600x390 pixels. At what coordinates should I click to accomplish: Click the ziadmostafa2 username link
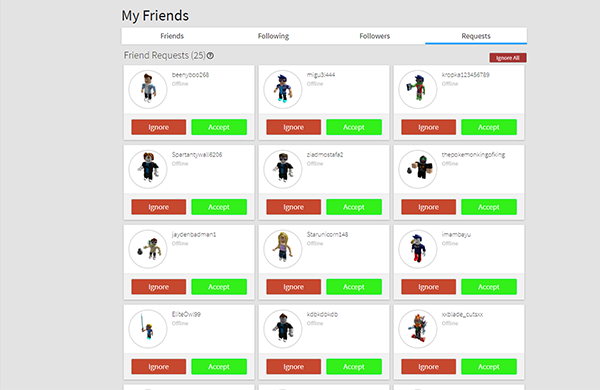pyautogui.click(x=325, y=155)
